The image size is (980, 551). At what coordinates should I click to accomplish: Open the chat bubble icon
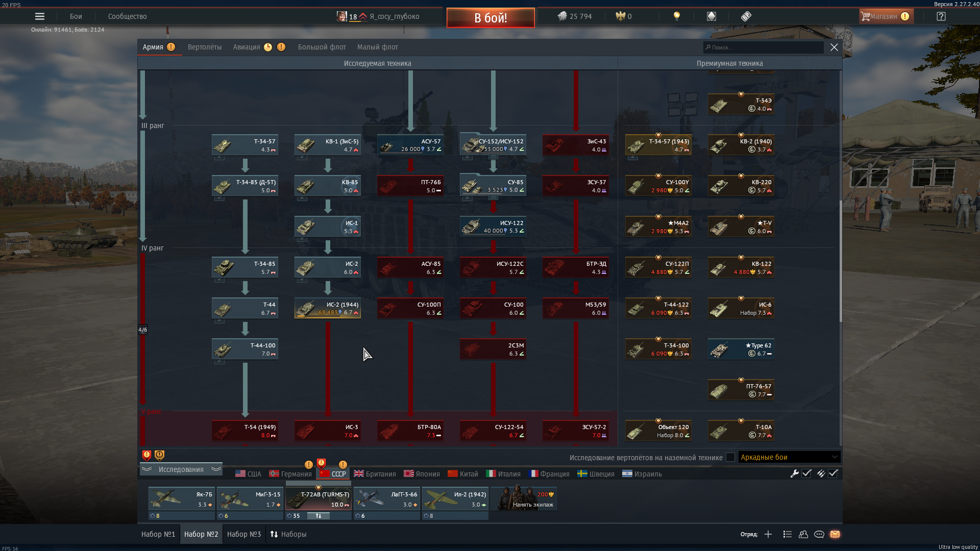819,534
